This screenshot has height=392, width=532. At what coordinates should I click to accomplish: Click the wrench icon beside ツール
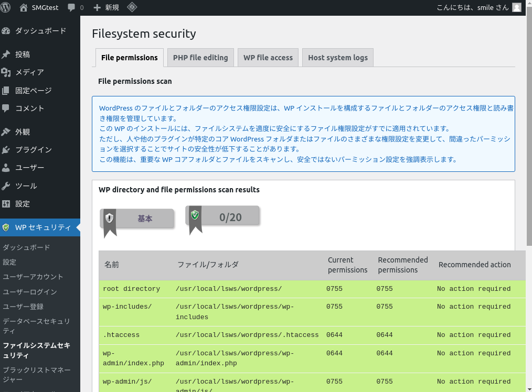pos(6,186)
